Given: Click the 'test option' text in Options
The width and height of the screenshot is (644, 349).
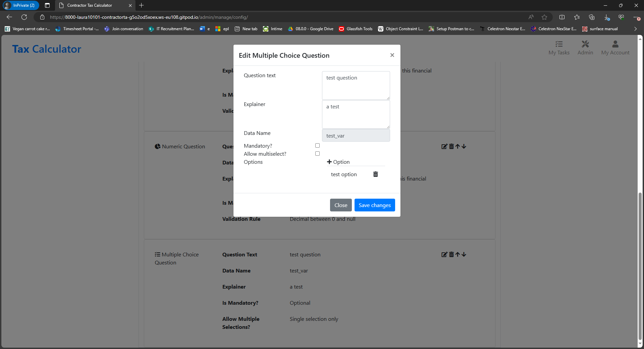Looking at the screenshot, I should (344, 174).
